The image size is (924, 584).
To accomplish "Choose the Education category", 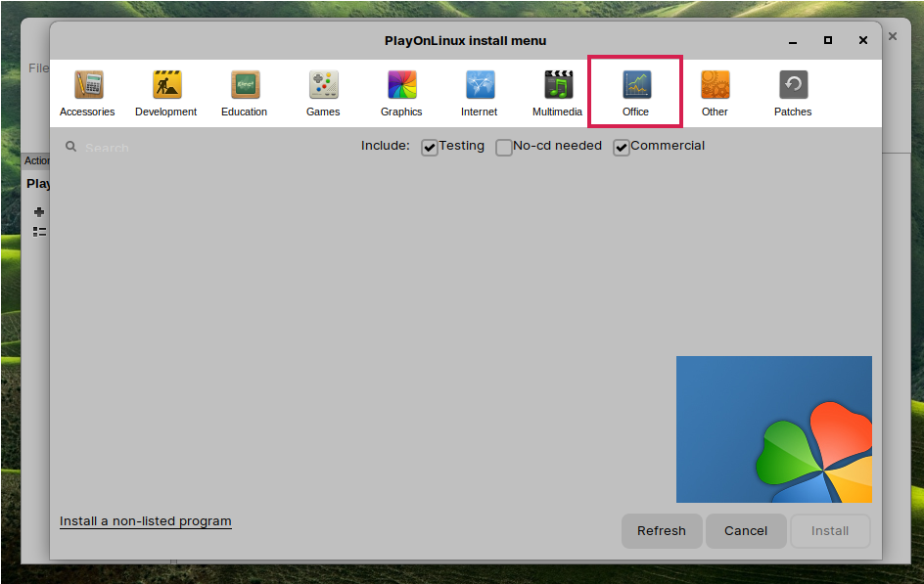I will point(244,94).
